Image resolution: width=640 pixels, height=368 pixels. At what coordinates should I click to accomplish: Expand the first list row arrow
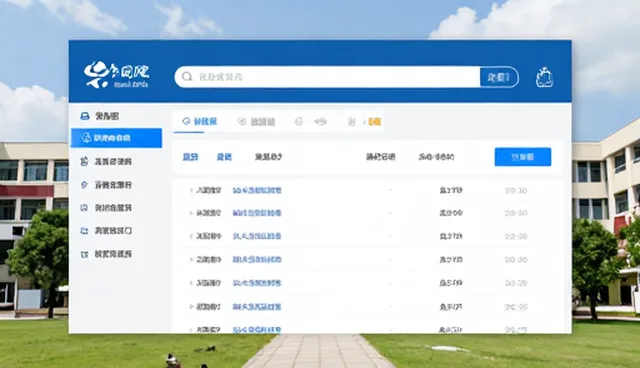pos(191,190)
